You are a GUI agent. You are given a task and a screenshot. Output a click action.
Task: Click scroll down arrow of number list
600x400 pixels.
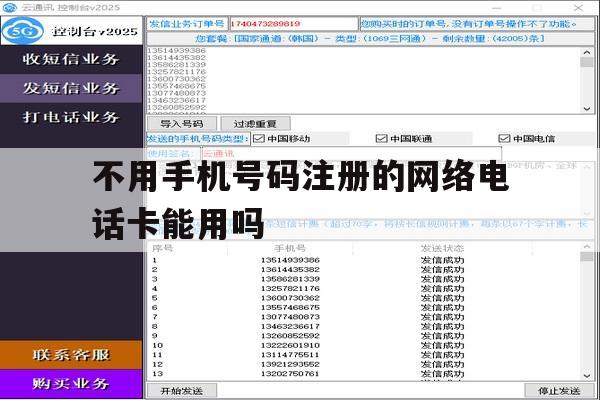click(x=587, y=109)
